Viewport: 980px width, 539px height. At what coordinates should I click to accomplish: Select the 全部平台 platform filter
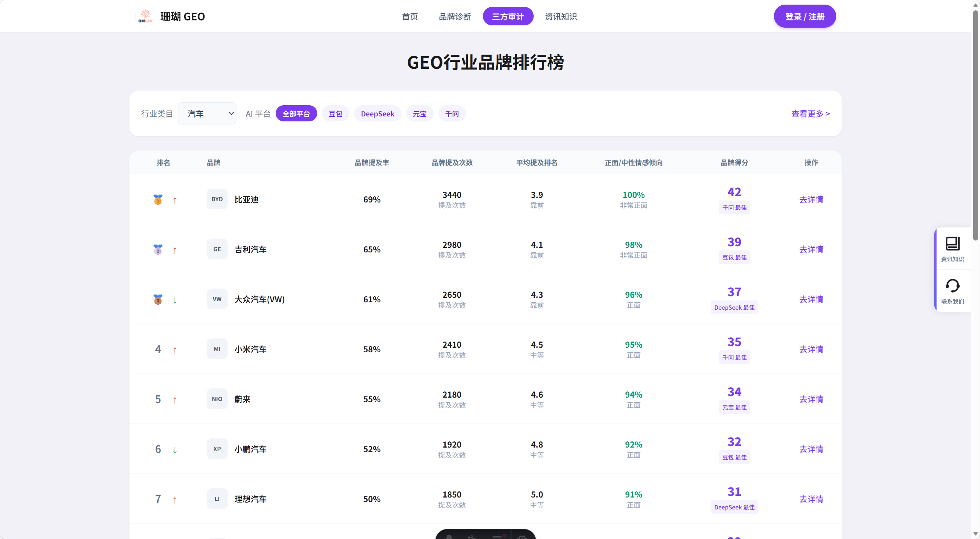point(296,114)
